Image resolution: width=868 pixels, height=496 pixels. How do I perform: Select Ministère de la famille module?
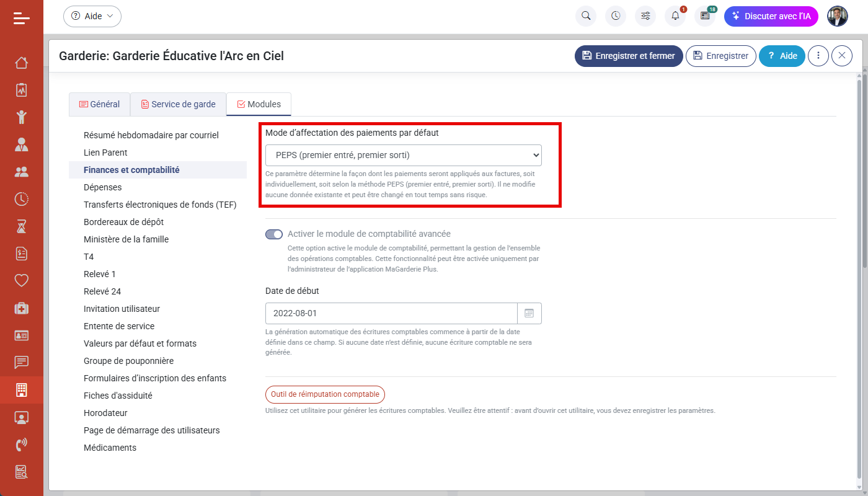click(126, 239)
